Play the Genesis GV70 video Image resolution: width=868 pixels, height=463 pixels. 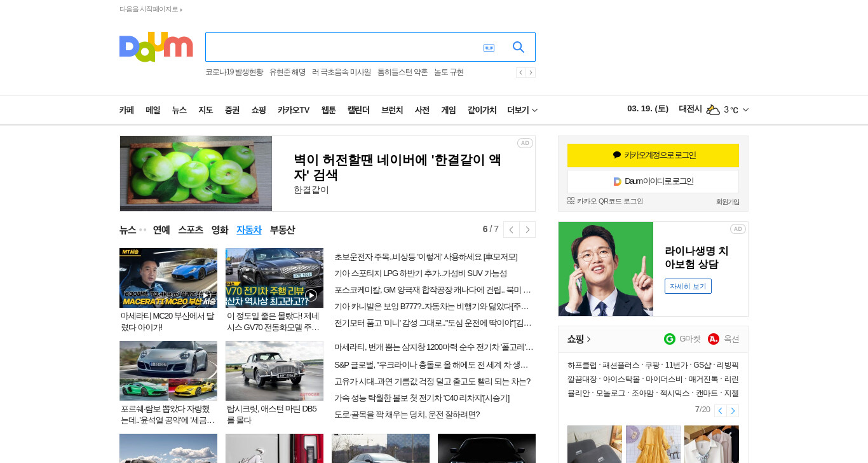click(311, 295)
